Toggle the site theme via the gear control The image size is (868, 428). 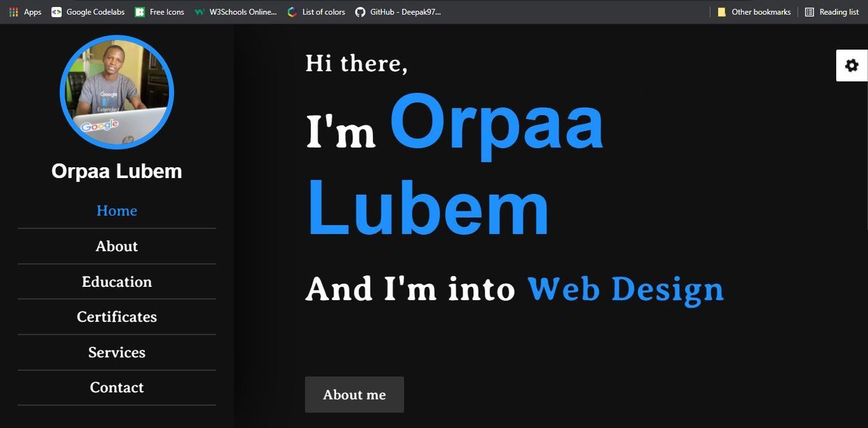pyautogui.click(x=851, y=65)
